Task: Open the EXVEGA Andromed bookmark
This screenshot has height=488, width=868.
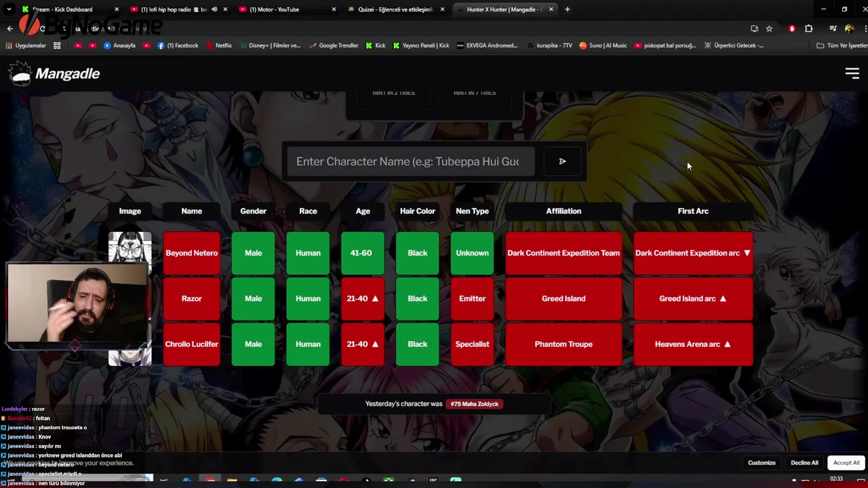Action: click(487, 45)
